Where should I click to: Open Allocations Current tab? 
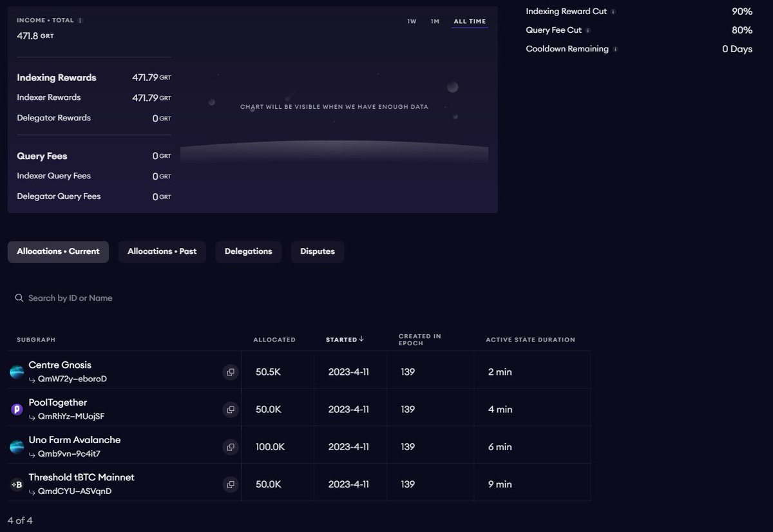[x=58, y=251]
